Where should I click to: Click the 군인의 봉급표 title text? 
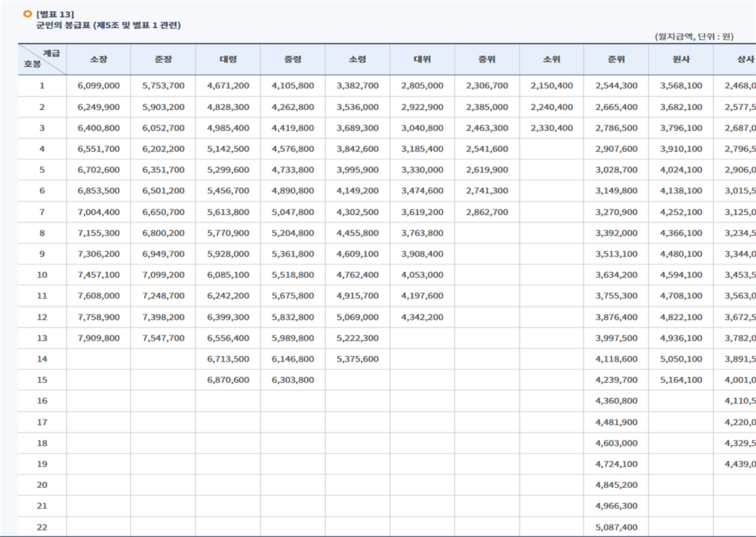pyautogui.click(x=108, y=25)
